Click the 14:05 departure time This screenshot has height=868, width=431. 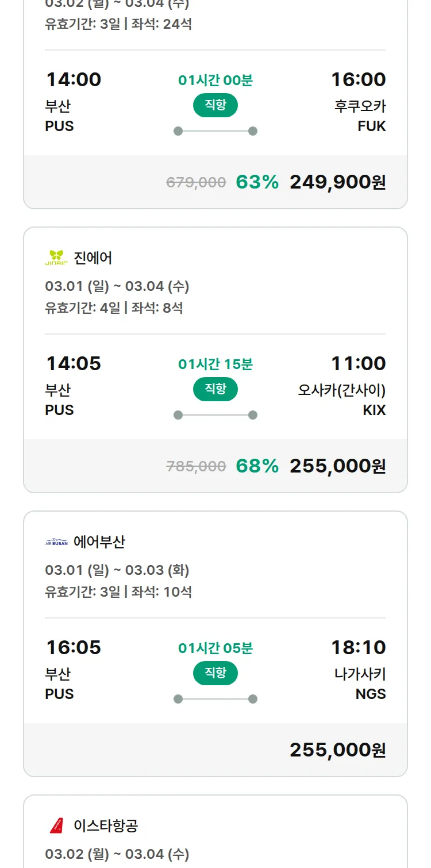74,363
